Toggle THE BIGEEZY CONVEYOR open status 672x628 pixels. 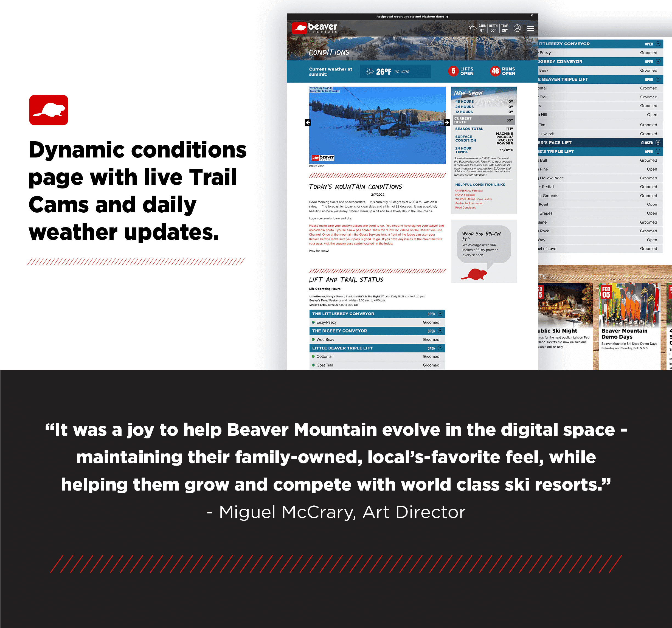pyautogui.click(x=442, y=331)
